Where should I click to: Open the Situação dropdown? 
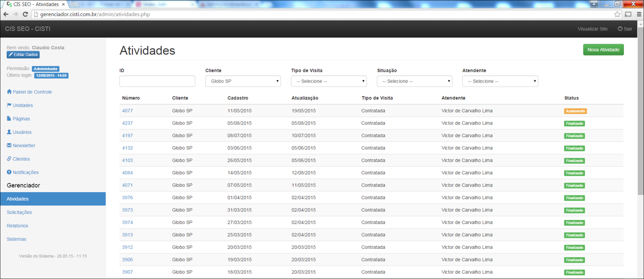[x=415, y=81]
